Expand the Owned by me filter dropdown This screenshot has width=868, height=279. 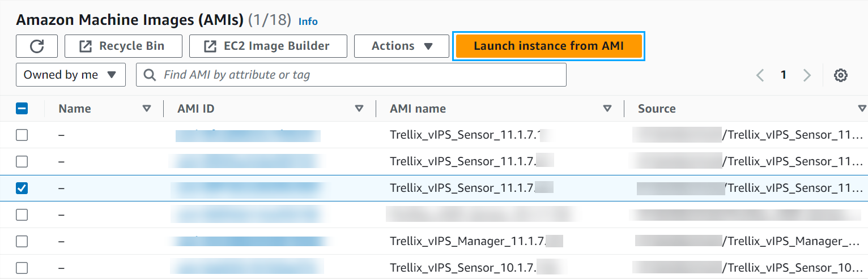tap(71, 75)
